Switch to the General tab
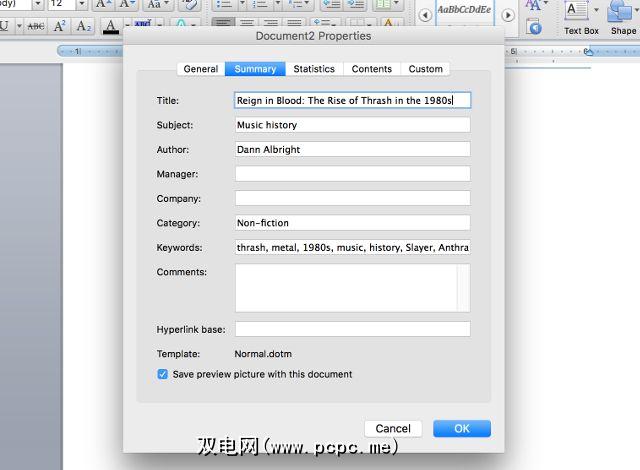Screen dimensions: 640x470 [x=201, y=69]
